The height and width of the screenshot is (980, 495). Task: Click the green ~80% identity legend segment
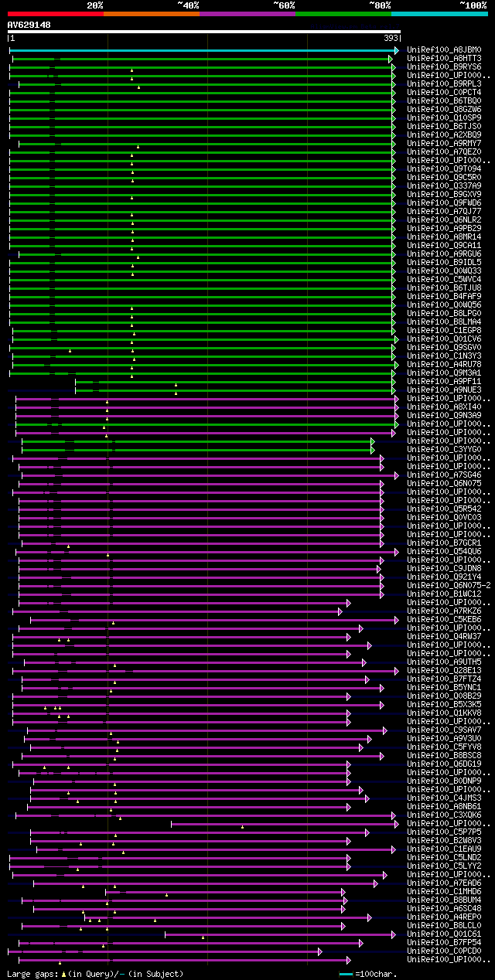coord(343,13)
